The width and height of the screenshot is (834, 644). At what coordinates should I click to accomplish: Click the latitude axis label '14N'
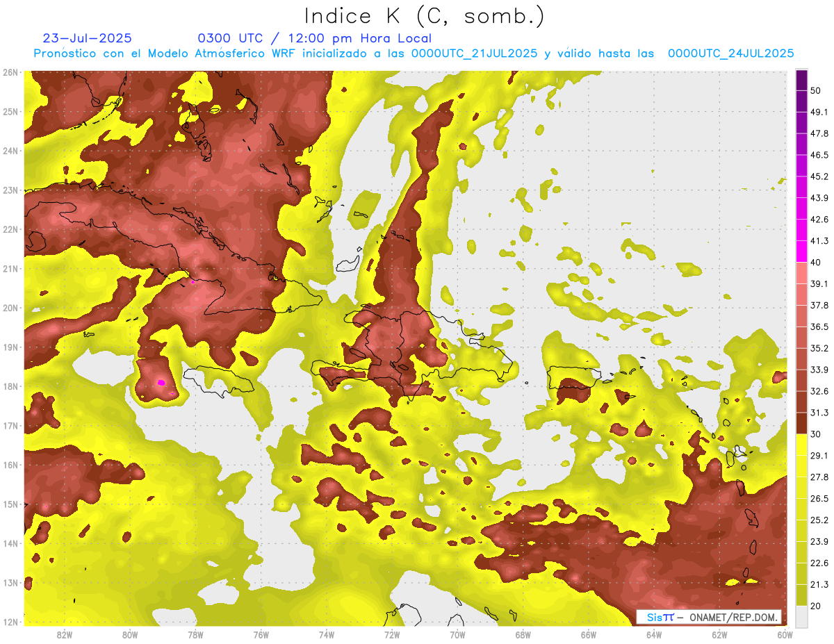coord(10,543)
